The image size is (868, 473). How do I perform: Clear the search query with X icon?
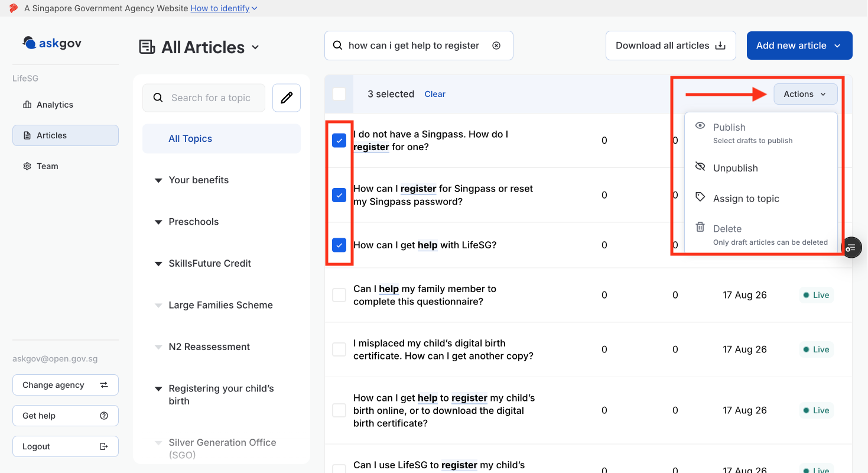[496, 46]
